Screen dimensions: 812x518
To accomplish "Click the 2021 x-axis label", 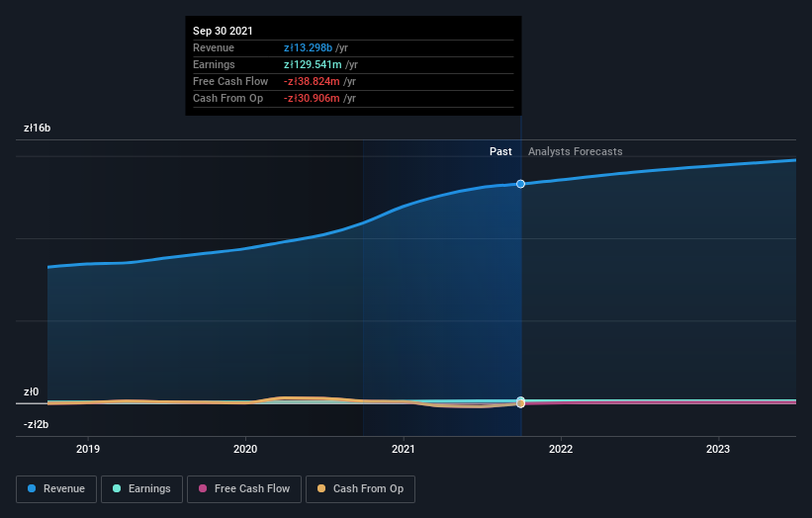I will (x=403, y=449).
